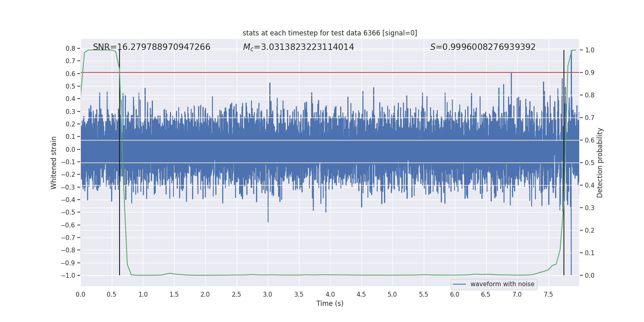Click the 7.5 tick on time axis
The width and height of the screenshot is (644, 322).
coord(548,294)
